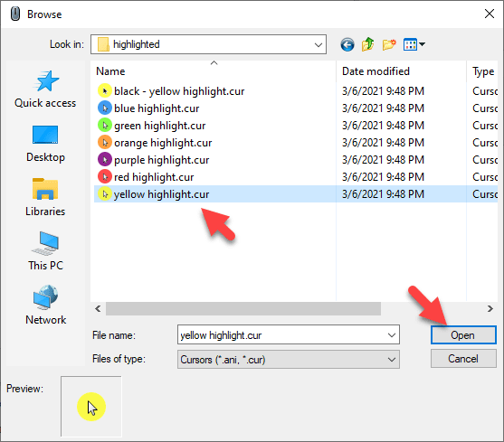Close the Browse dialog
The height and width of the screenshot is (442, 504).
[x=490, y=14]
